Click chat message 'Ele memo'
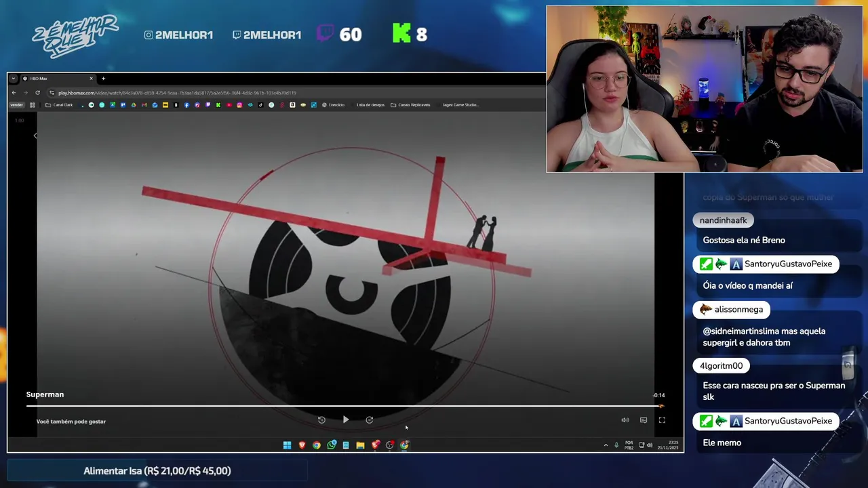Screen dimensions: 868x488 pyautogui.click(x=722, y=443)
